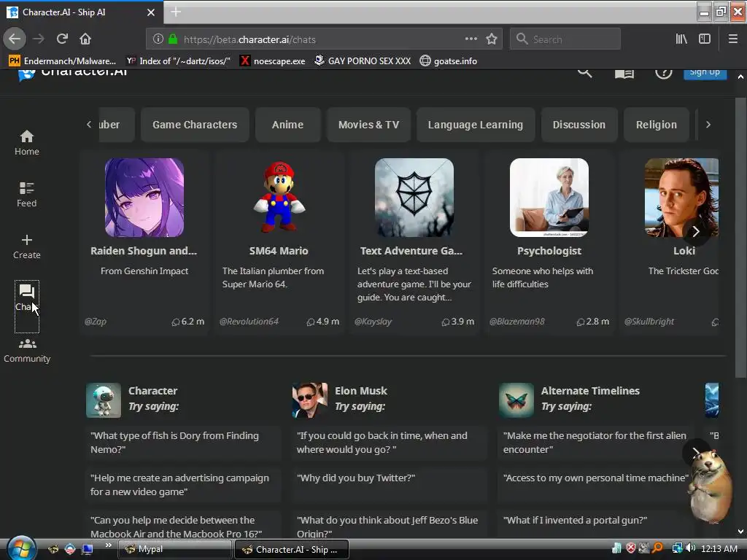Open the Create sidebar item
Screen dimensions: 747x560
point(27,246)
